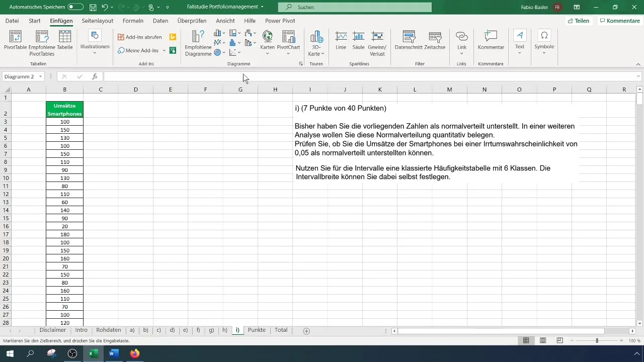Add a new sheet with plus button
The height and width of the screenshot is (362, 644).
coord(306,331)
